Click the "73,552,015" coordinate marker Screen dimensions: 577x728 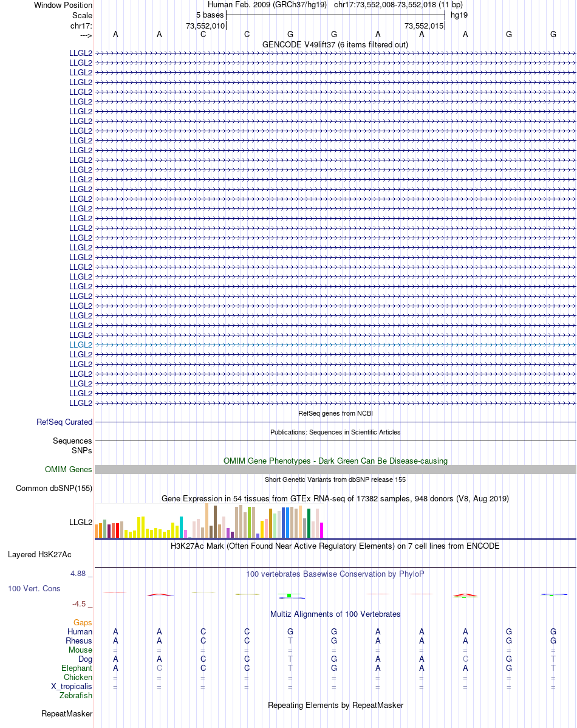pos(424,26)
